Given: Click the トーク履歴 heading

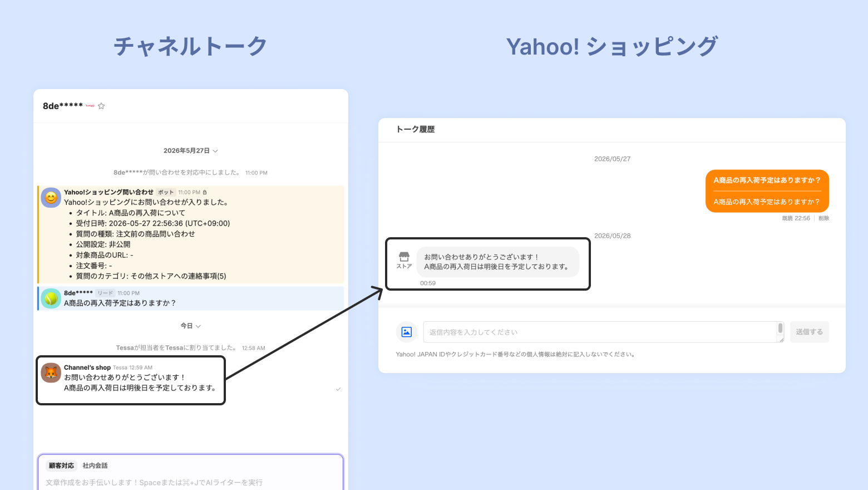Looking at the screenshot, I should 416,129.
